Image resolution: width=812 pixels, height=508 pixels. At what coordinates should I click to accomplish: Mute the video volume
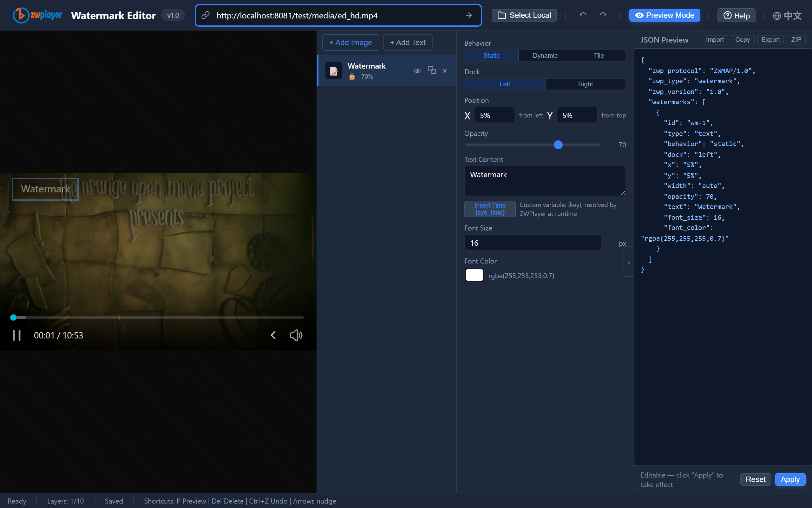[x=296, y=335]
